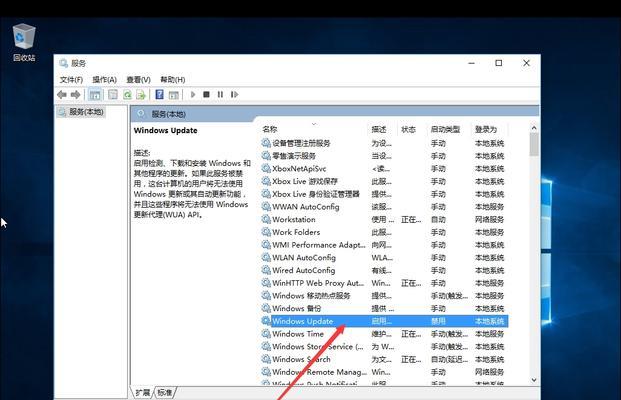The image size is (621, 400).
Task: Open the 帮助(H) menu
Action: pyautogui.click(x=173, y=80)
